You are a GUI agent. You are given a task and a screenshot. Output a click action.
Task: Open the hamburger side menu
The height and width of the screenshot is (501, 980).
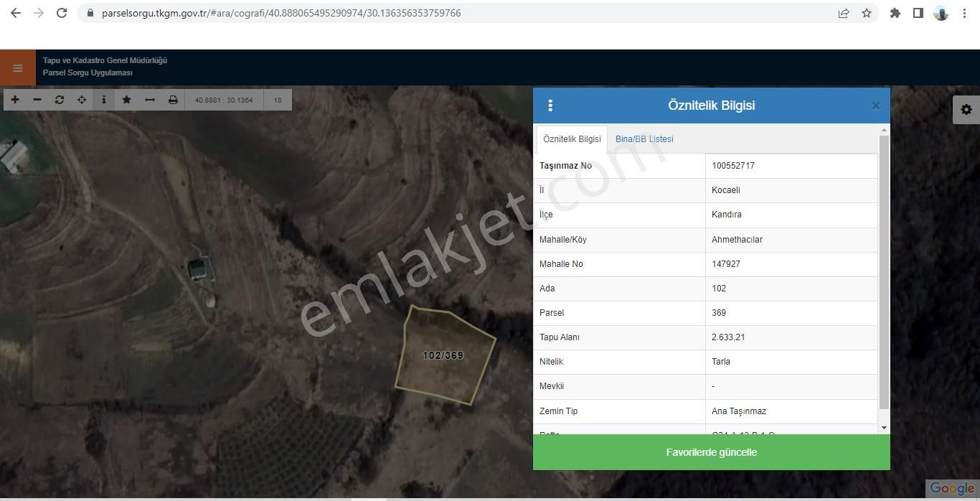pos(18,68)
